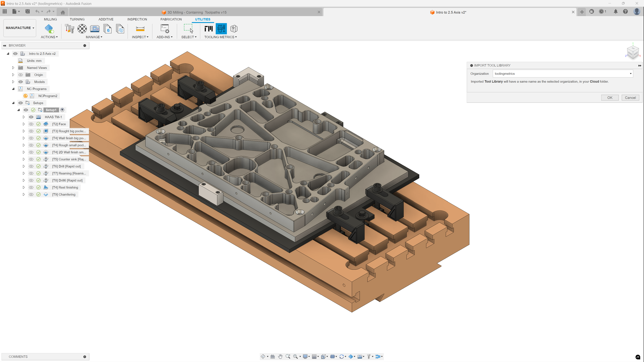Cancel the Import Tool Library dialog
The height and width of the screenshot is (362, 644).
[630, 98]
